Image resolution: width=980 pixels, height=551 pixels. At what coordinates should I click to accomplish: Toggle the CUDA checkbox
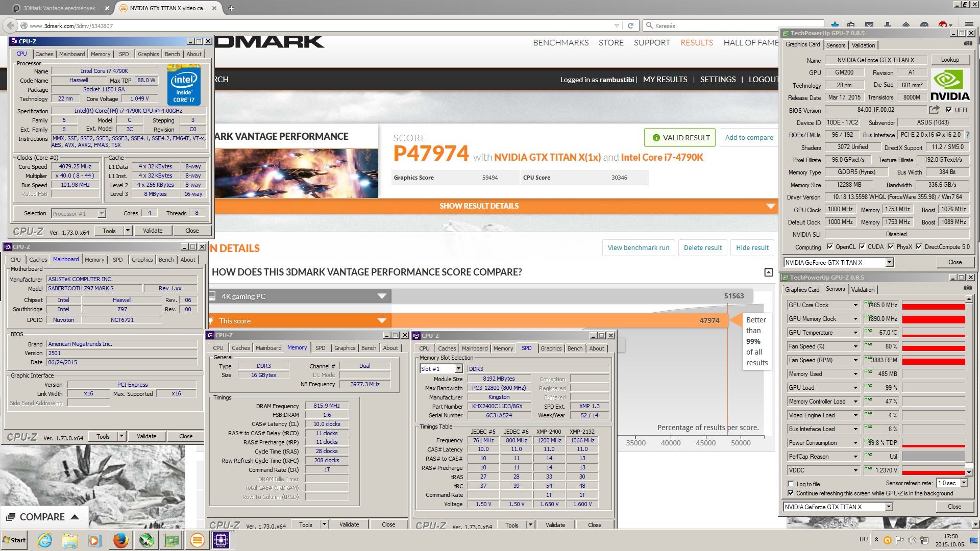[x=862, y=247]
